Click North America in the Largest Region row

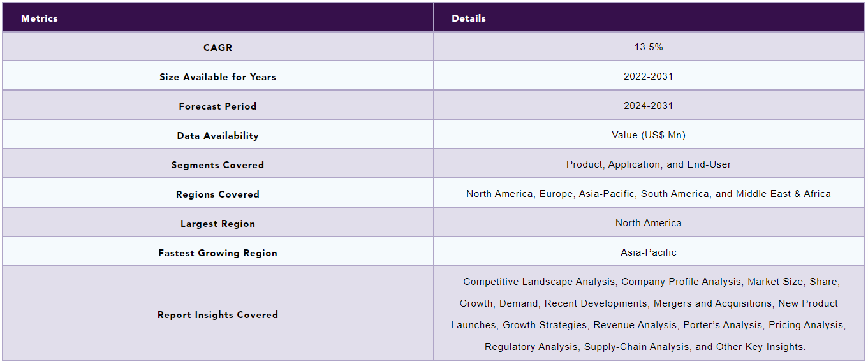coord(649,223)
